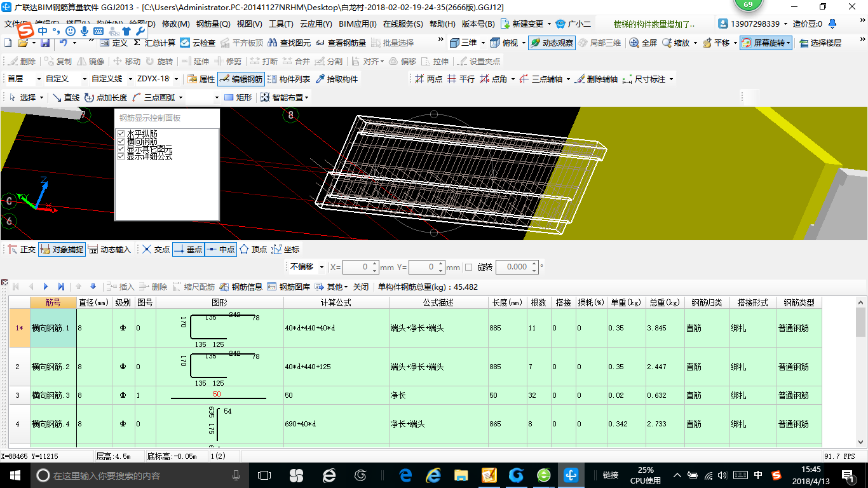Open 修改(M) menu
This screenshot has height=488, width=868.
point(176,24)
